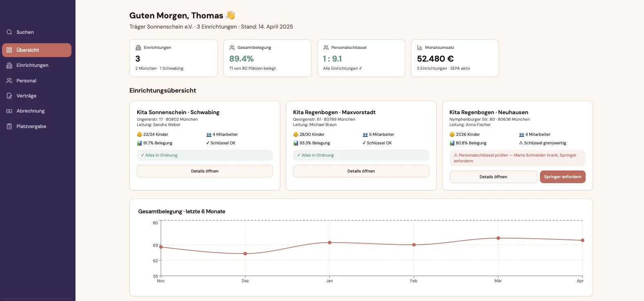644x301 pixels.
Task: Click Alles in Ordnung status in Maxvorstadt card
Action: (361, 155)
